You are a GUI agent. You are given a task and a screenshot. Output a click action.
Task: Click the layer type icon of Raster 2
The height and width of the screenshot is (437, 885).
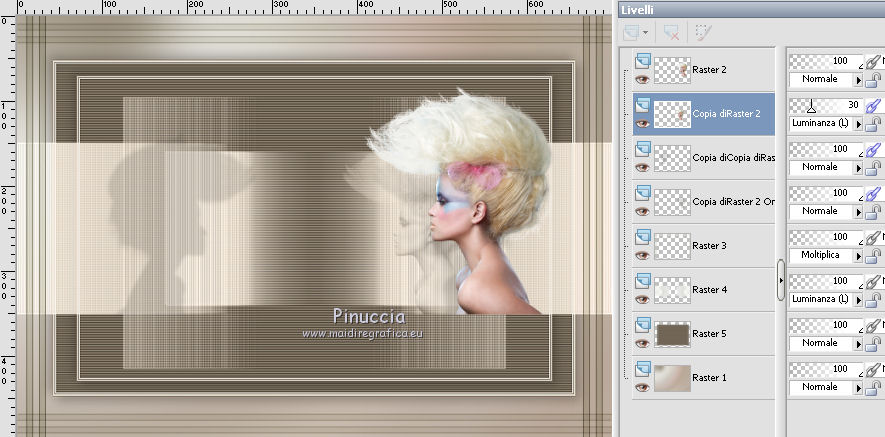(x=642, y=60)
